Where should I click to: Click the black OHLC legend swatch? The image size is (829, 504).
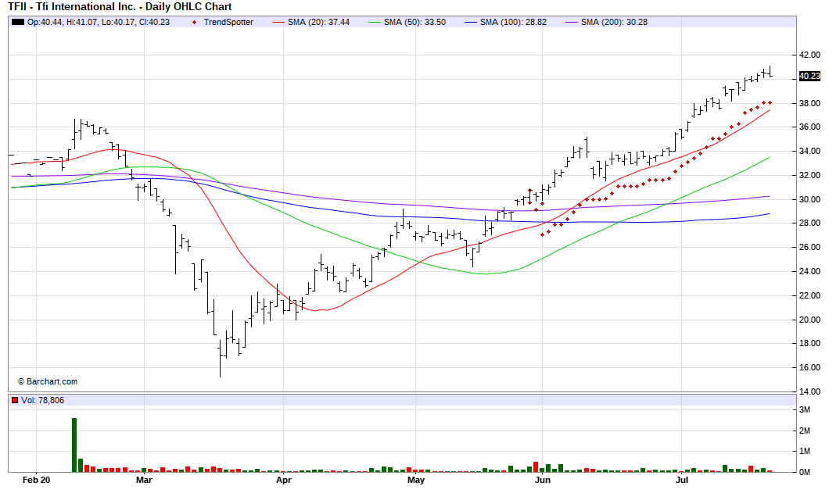point(18,22)
